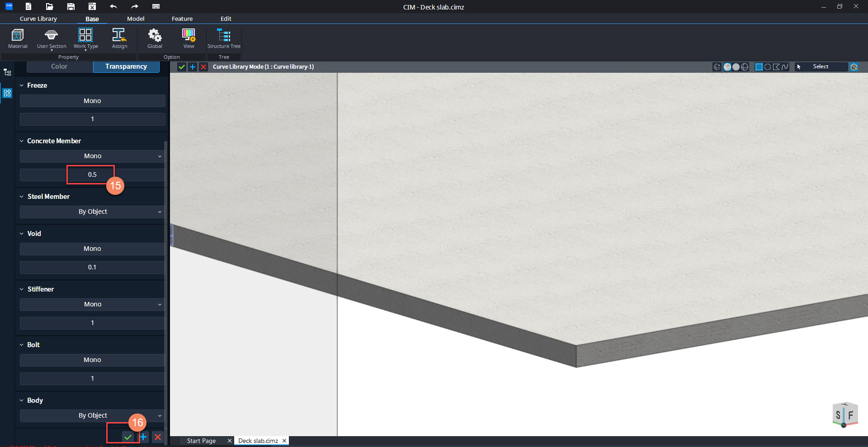Screen dimensions: 868x447
Task: Click the Assign section icon
Action: click(119, 38)
